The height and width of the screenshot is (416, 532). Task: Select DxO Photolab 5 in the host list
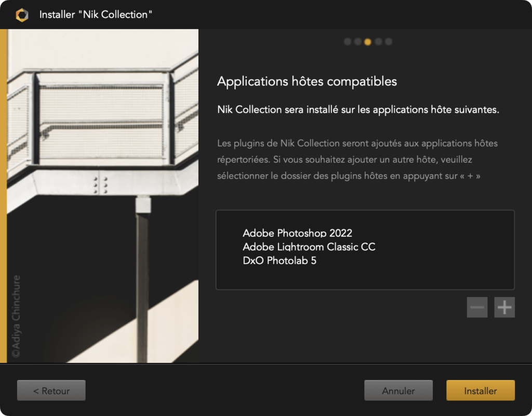coord(280,261)
